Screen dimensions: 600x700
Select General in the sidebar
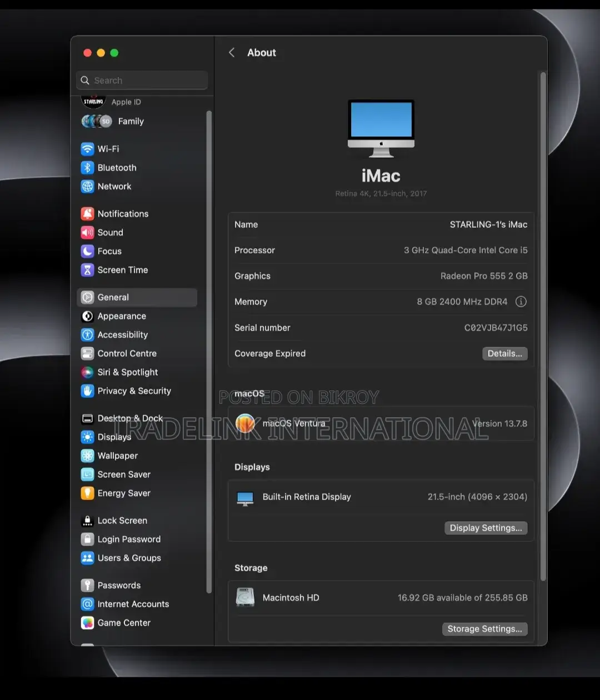(x=137, y=297)
